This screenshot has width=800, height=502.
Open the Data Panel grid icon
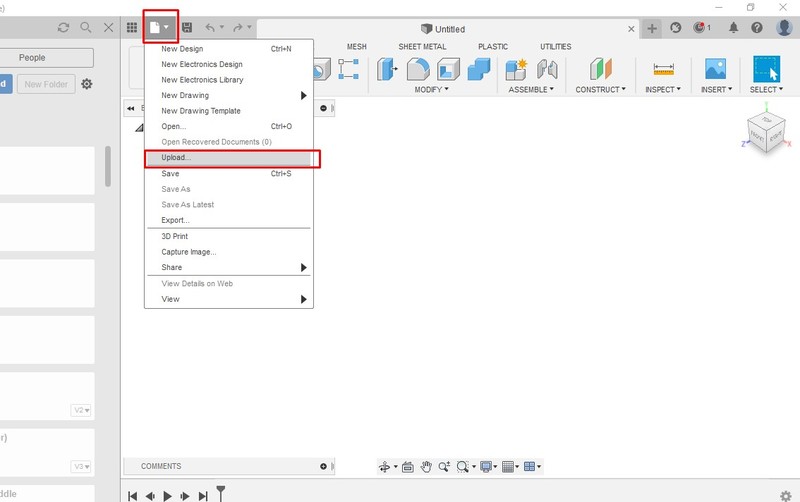132,28
